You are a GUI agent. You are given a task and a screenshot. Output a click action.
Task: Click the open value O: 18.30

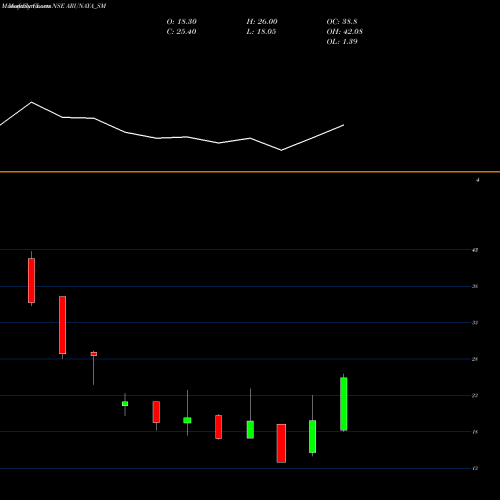pyautogui.click(x=182, y=22)
